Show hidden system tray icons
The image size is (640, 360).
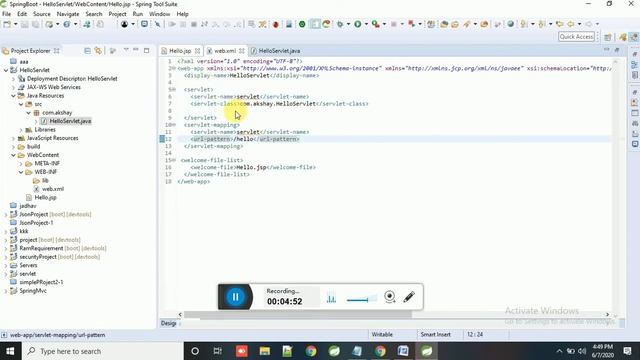(559, 351)
